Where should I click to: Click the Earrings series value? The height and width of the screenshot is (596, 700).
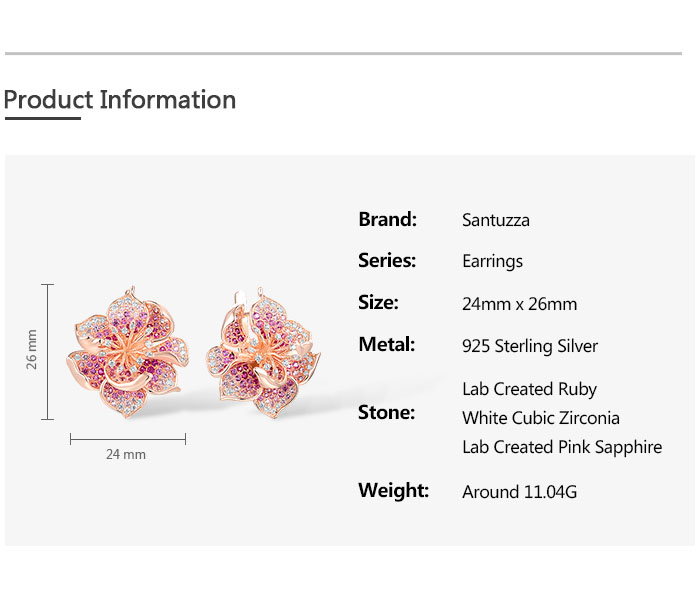(492, 262)
